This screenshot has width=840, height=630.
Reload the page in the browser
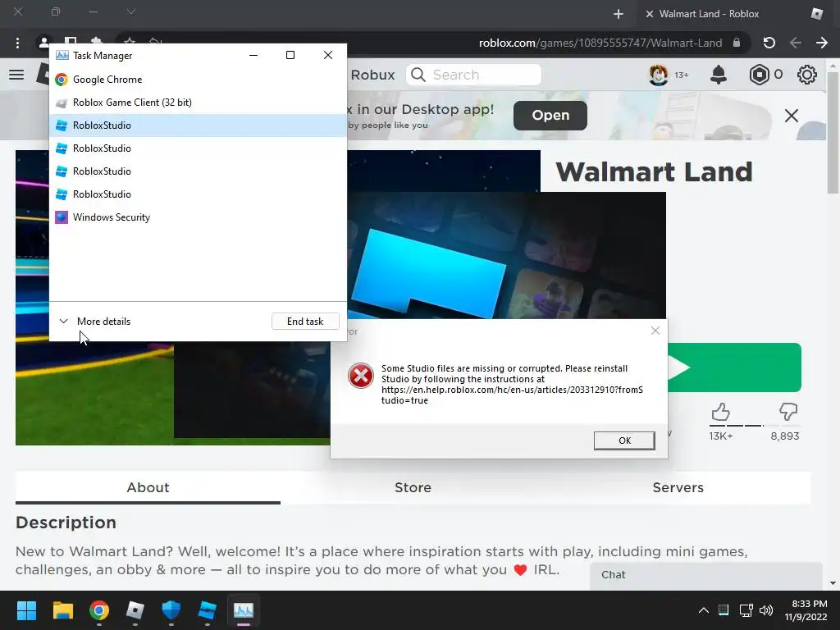(x=769, y=43)
